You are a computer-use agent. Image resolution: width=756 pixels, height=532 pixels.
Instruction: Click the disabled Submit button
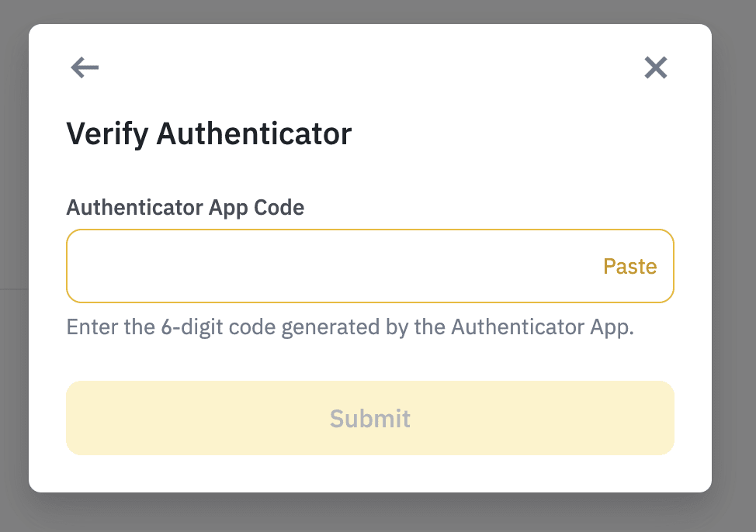tap(369, 418)
